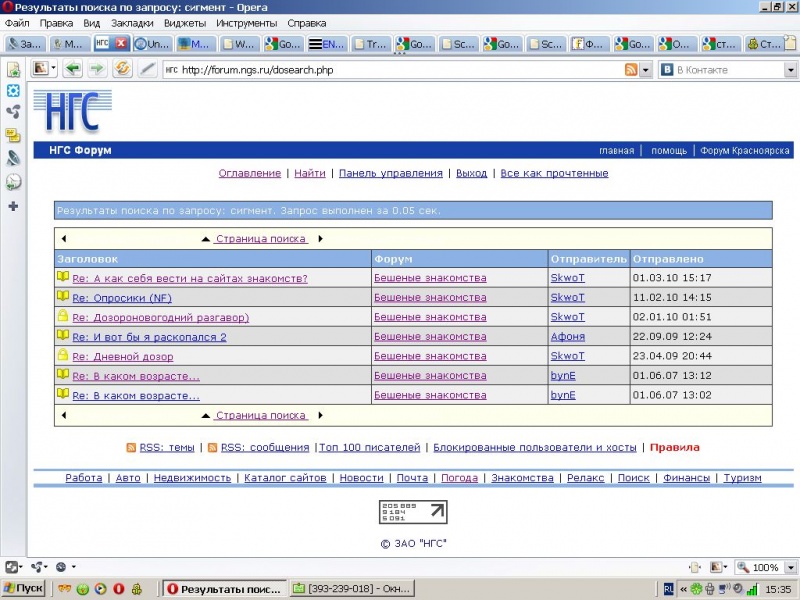Click the Back navigation arrow button

click(x=72, y=69)
